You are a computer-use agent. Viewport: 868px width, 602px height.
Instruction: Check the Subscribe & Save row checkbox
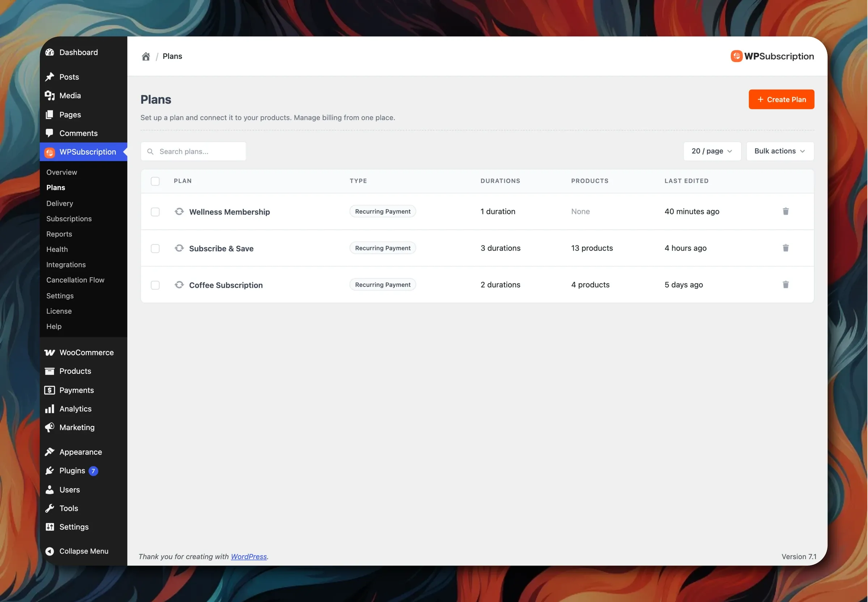pos(155,248)
